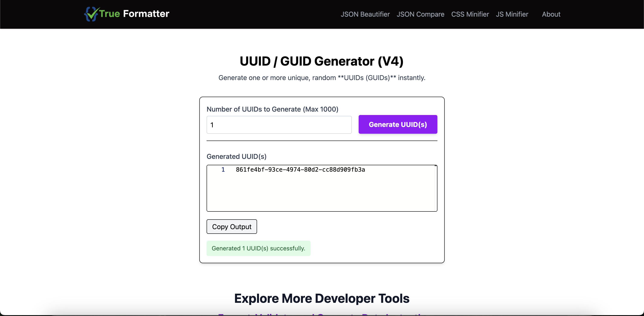Click the 'Generated UUID(s)' label
The height and width of the screenshot is (316, 644).
pyautogui.click(x=236, y=157)
